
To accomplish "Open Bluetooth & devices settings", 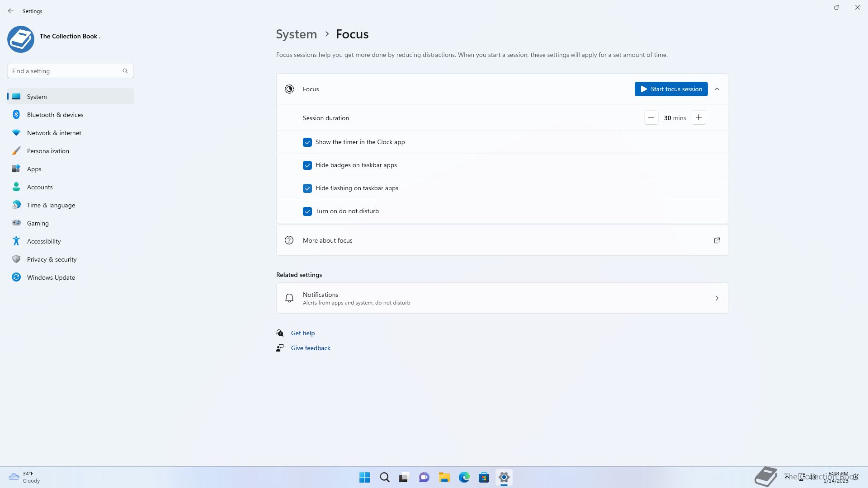I will click(x=55, y=115).
